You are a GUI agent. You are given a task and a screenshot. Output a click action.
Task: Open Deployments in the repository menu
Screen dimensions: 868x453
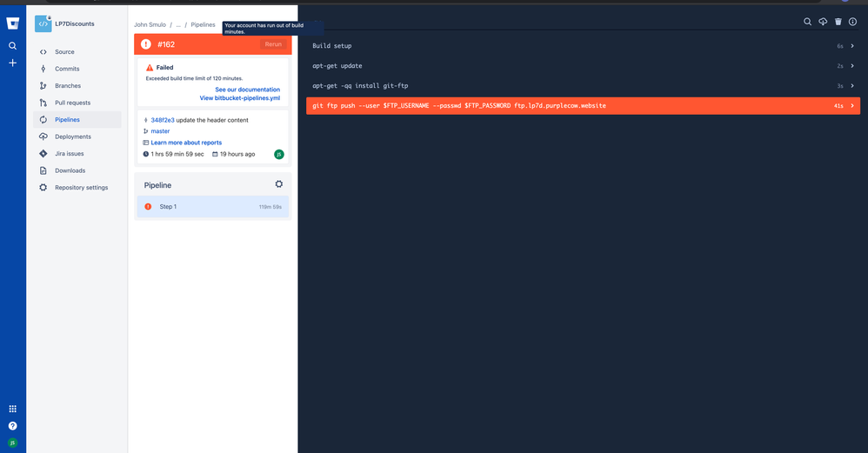pos(73,137)
